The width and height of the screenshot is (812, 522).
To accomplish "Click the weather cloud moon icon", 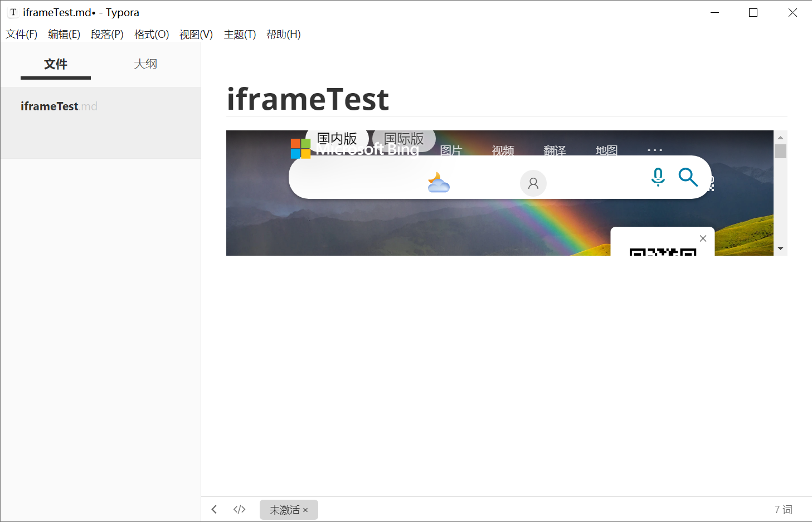I will point(439,183).
